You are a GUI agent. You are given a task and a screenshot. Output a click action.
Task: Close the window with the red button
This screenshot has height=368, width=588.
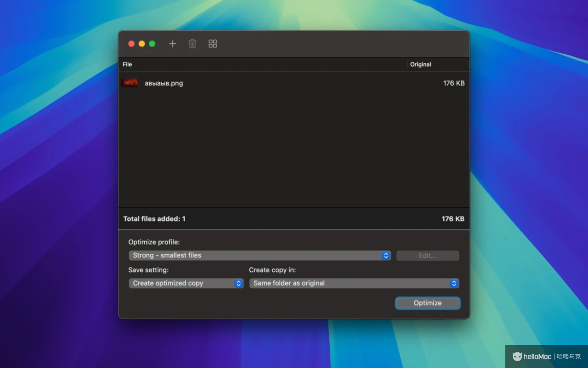tap(131, 44)
